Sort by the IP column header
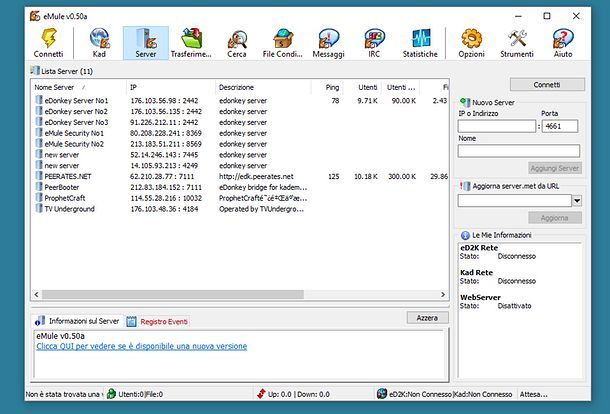 click(x=170, y=87)
